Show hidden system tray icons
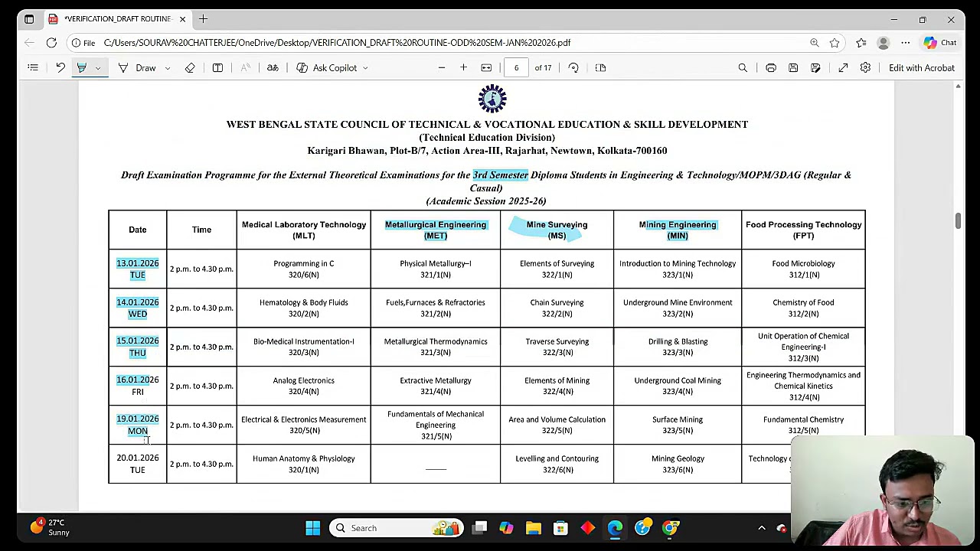Screen dimensions: 980x551 coord(762,528)
